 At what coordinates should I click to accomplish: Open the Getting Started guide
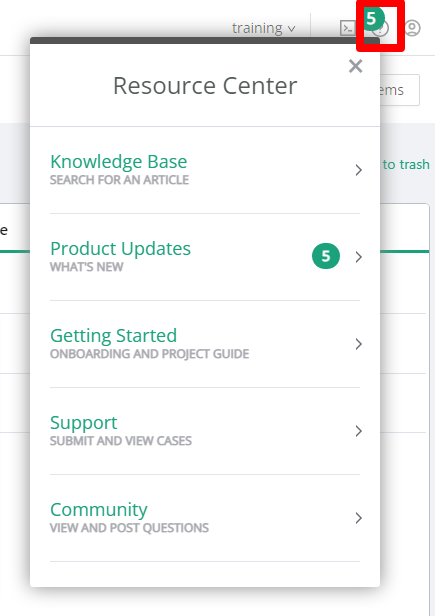click(x=205, y=344)
